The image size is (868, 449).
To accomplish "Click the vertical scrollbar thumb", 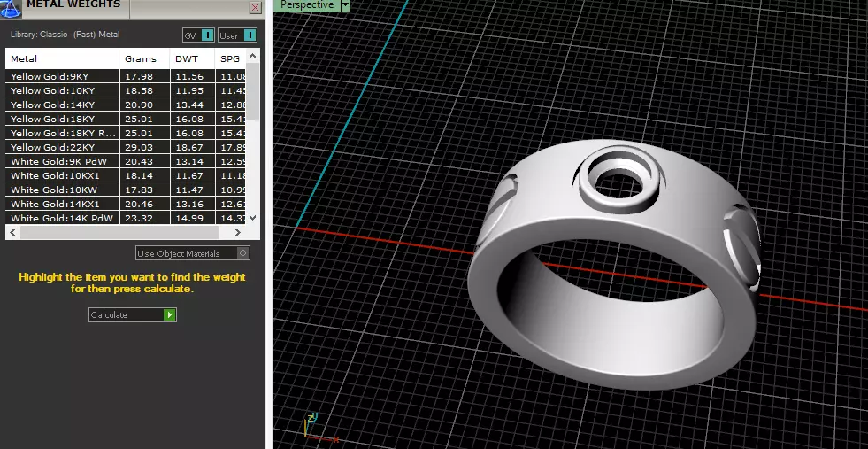I will (x=252, y=91).
